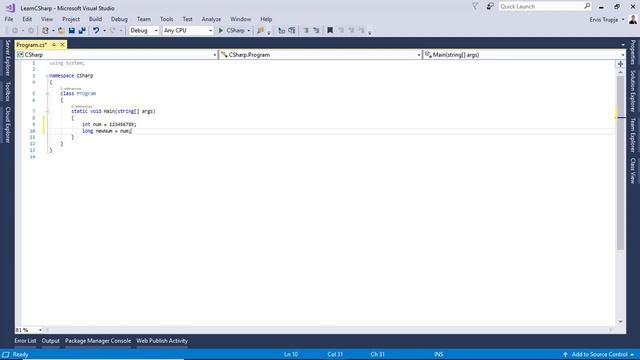This screenshot has height=360, width=640.
Task: Click the Open File folder icon
Action: (61, 31)
